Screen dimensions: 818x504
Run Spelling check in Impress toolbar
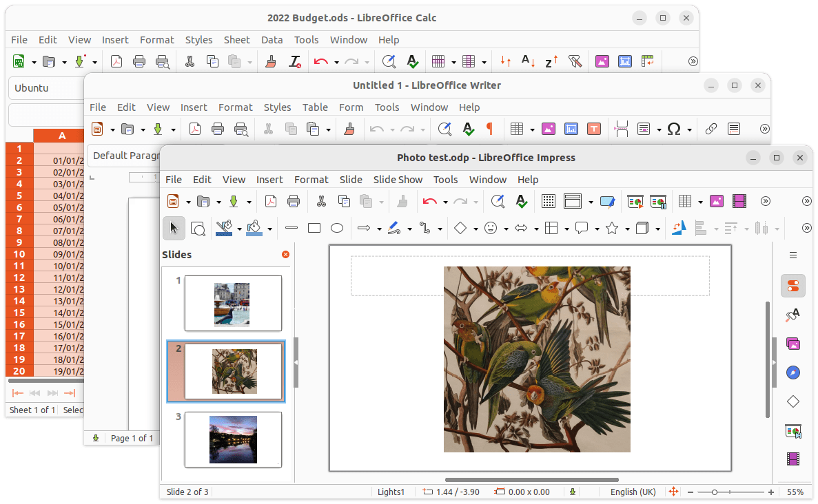[521, 201]
